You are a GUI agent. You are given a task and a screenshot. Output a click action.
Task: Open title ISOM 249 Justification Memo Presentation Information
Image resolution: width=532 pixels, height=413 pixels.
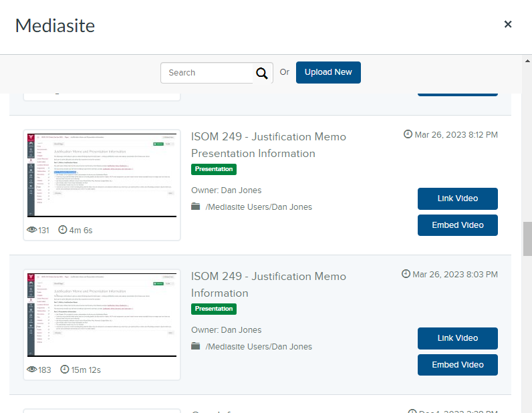(x=269, y=145)
